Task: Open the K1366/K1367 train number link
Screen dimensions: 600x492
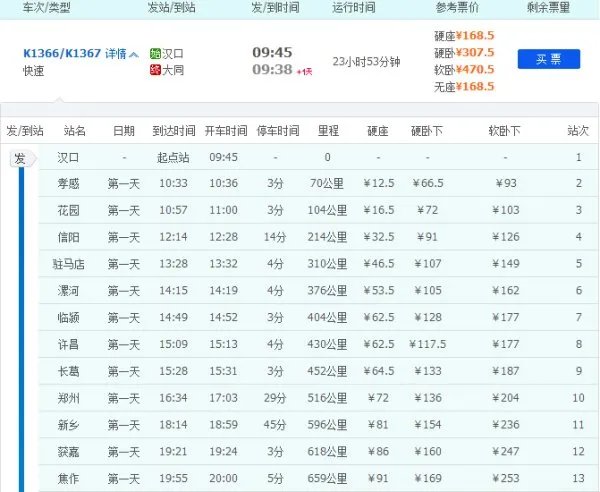Action: (62, 53)
